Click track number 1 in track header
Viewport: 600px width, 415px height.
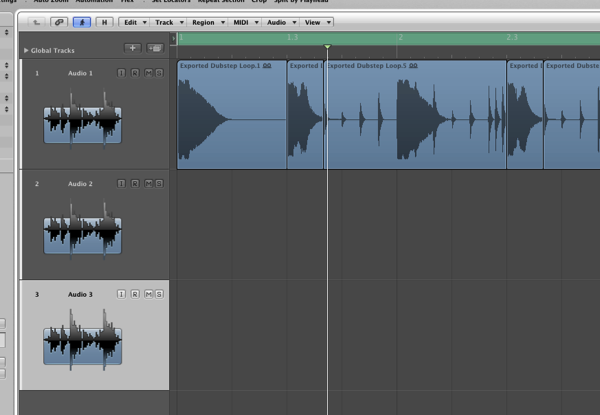pyautogui.click(x=37, y=73)
